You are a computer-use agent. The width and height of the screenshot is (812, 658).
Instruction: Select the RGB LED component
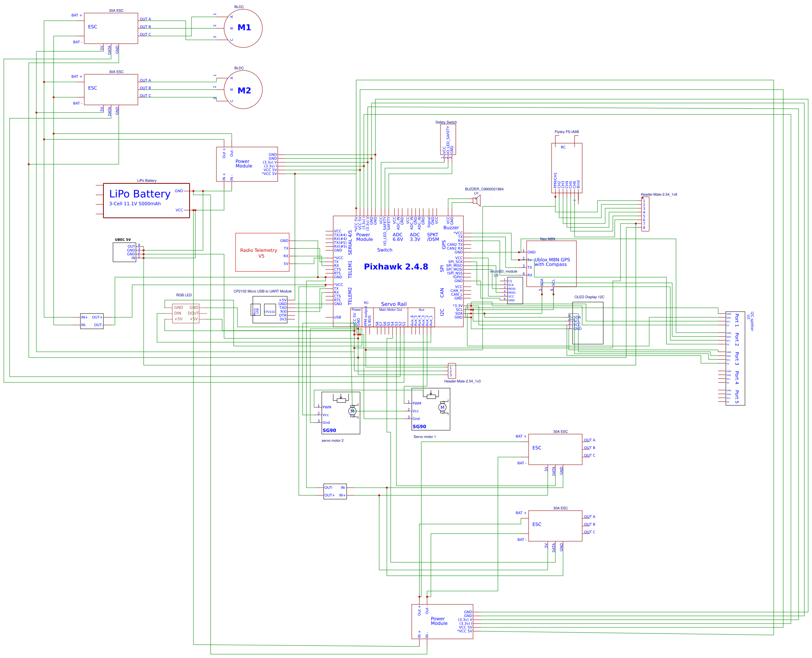(186, 313)
